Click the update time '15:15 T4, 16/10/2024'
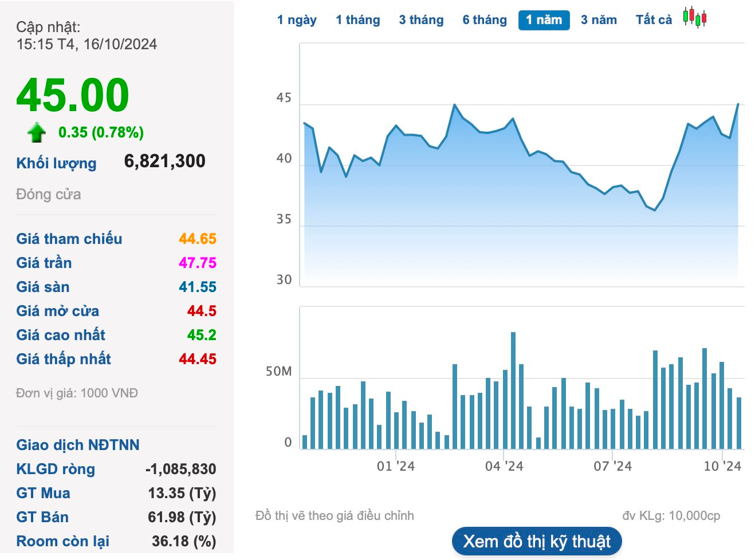 [86, 44]
